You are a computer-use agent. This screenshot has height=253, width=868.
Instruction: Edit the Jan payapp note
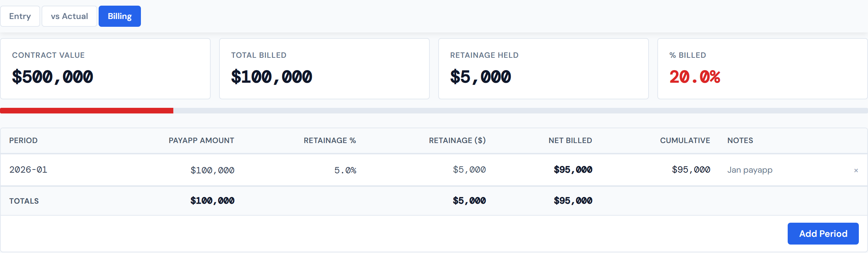[749, 170]
